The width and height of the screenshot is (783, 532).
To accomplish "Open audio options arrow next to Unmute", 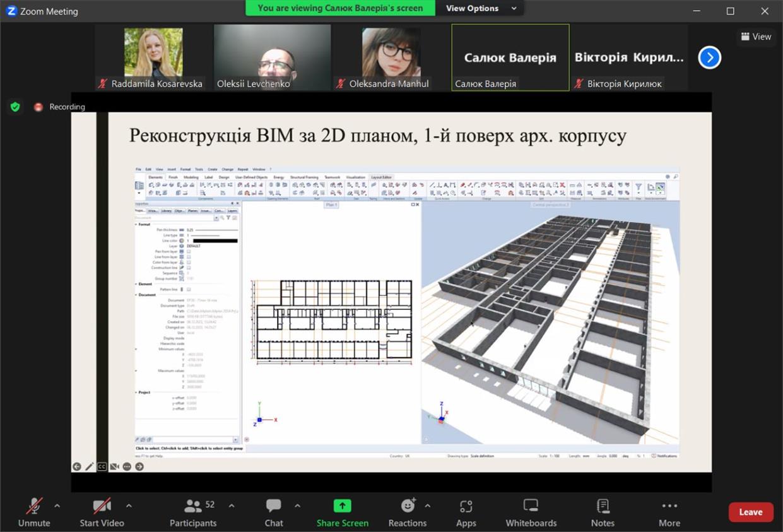I will [57, 505].
